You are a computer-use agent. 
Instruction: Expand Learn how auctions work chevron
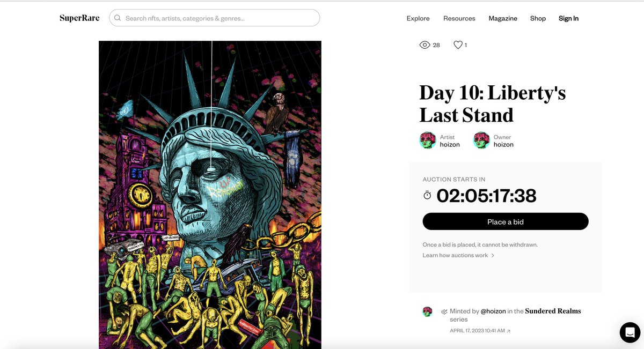493,256
